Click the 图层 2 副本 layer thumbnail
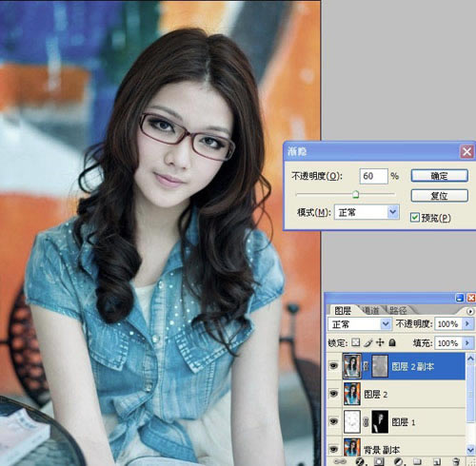 coord(352,366)
